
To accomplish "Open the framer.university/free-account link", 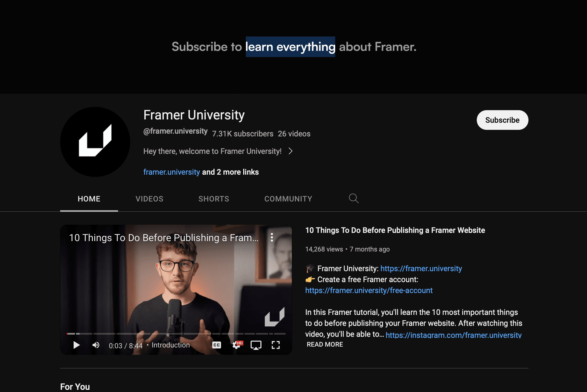I will (369, 290).
